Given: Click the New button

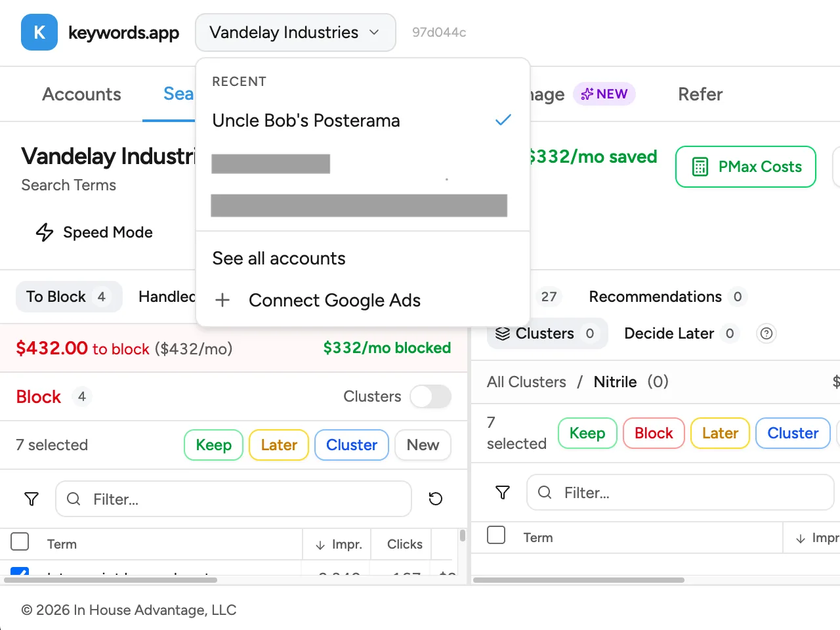Looking at the screenshot, I should pyautogui.click(x=423, y=445).
